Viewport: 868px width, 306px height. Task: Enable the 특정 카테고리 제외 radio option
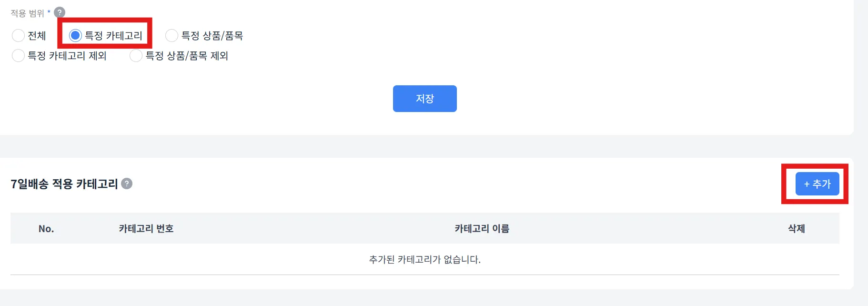click(x=18, y=56)
